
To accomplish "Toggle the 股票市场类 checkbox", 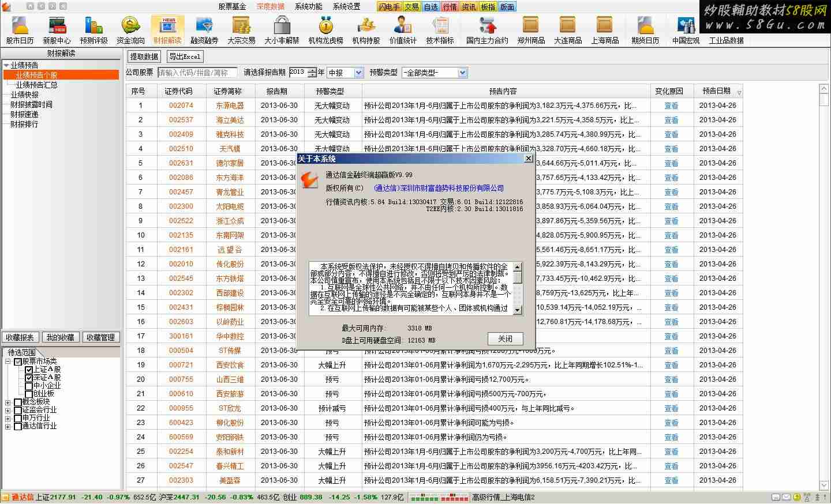I will 18,362.
